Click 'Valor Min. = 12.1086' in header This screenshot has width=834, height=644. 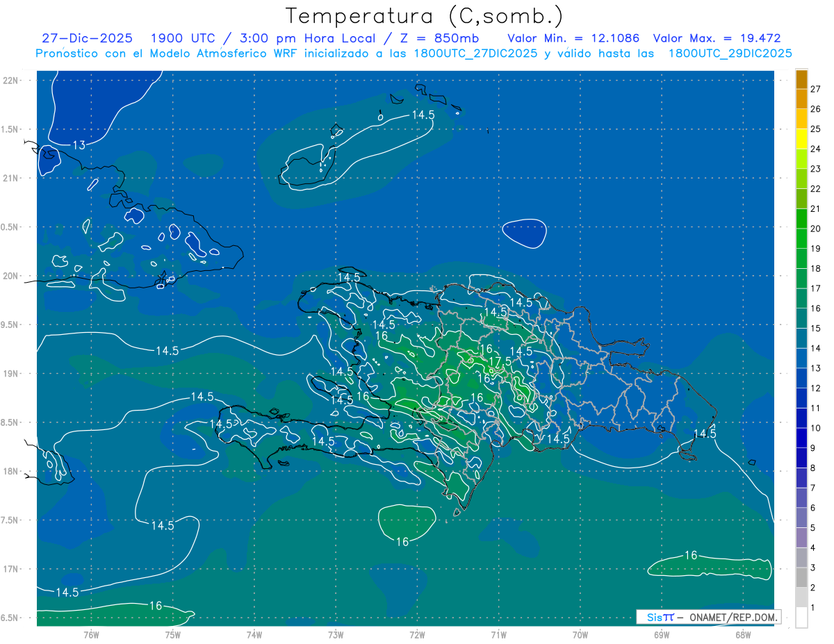[x=573, y=38]
